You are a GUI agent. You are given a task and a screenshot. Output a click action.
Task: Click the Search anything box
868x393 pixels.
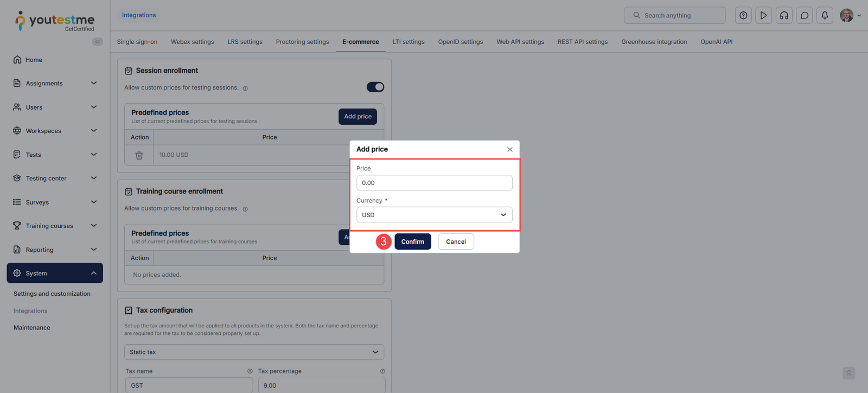click(x=674, y=16)
